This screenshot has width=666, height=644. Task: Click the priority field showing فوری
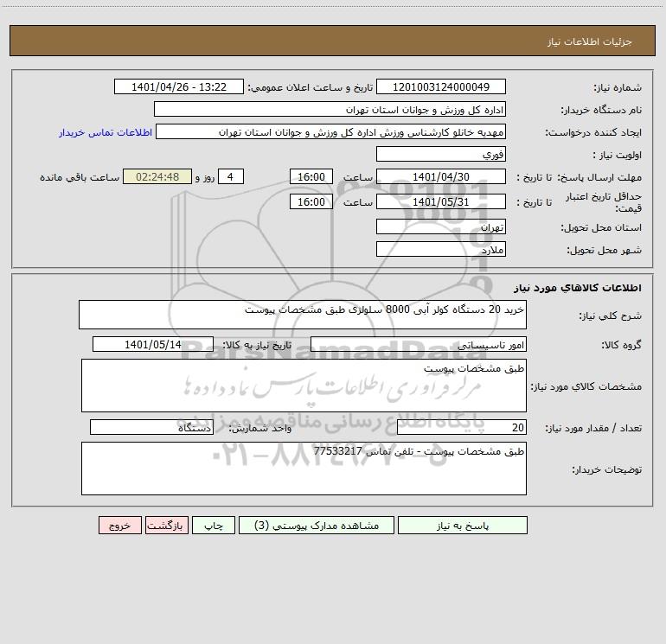pyautogui.click(x=441, y=154)
